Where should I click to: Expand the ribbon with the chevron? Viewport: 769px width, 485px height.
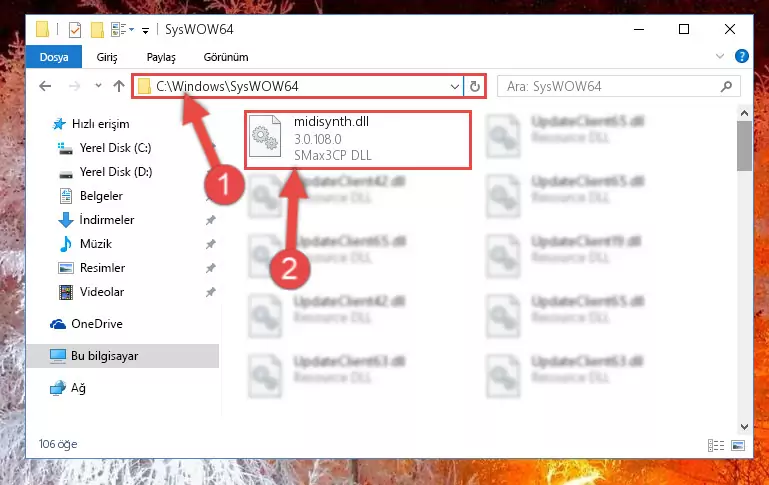coord(719,56)
